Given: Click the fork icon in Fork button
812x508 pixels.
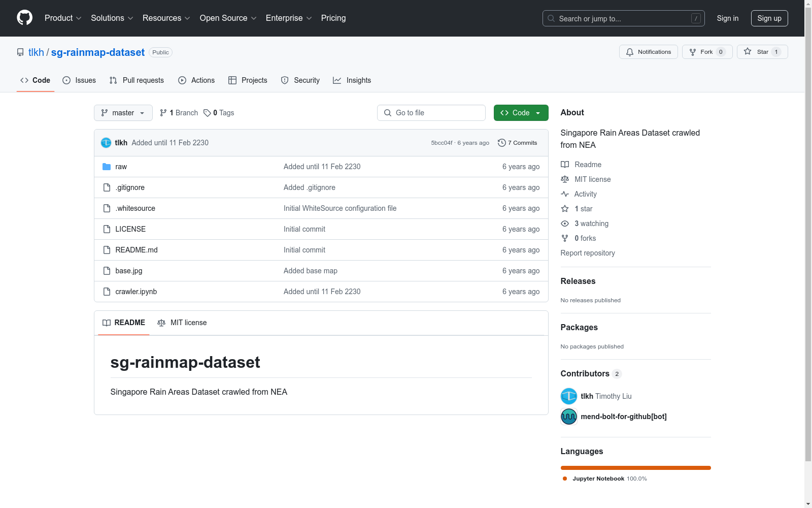Looking at the screenshot, I should click(x=693, y=52).
